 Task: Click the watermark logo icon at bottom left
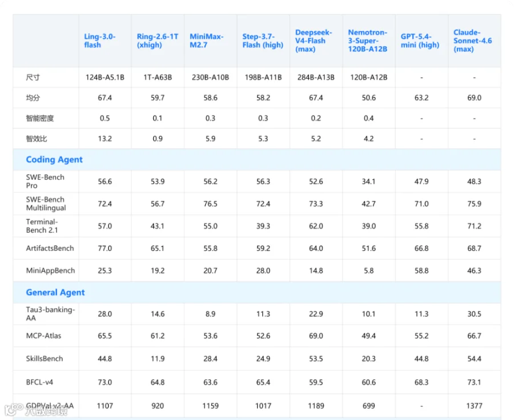(14, 410)
